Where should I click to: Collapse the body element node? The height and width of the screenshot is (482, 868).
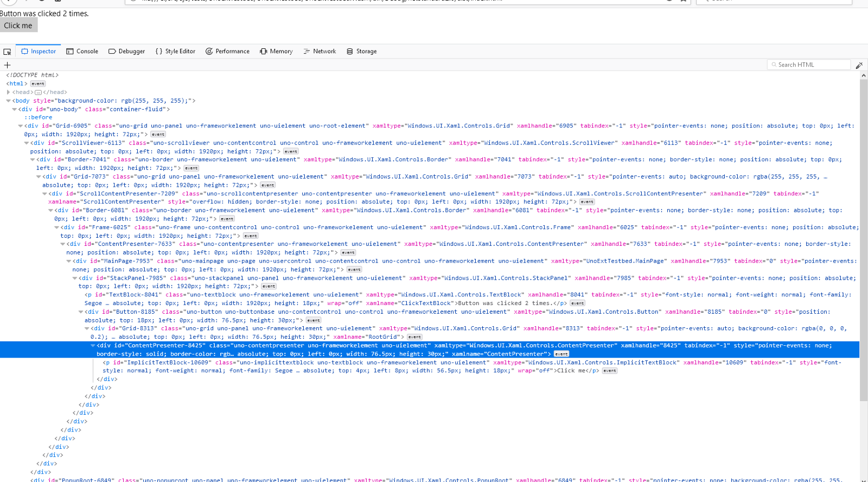click(x=8, y=100)
